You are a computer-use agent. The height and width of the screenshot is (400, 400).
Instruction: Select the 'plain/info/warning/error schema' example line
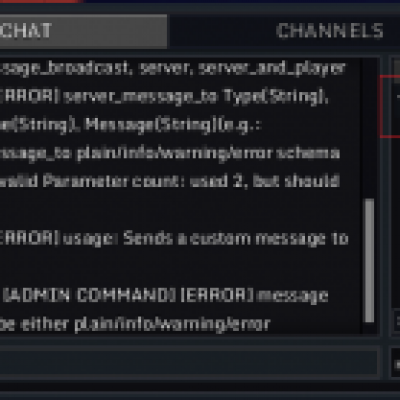coord(170,154)
